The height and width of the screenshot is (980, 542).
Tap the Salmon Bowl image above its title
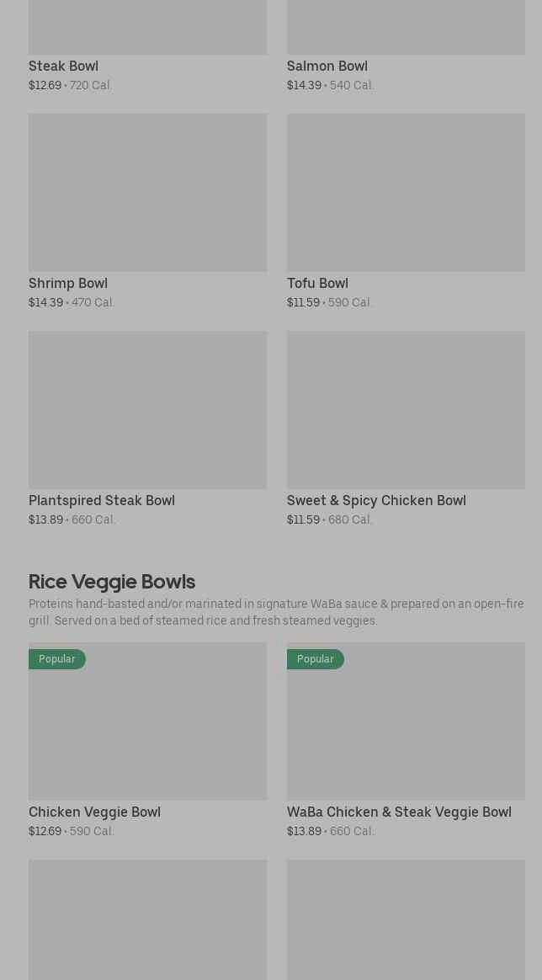[406, 27]
